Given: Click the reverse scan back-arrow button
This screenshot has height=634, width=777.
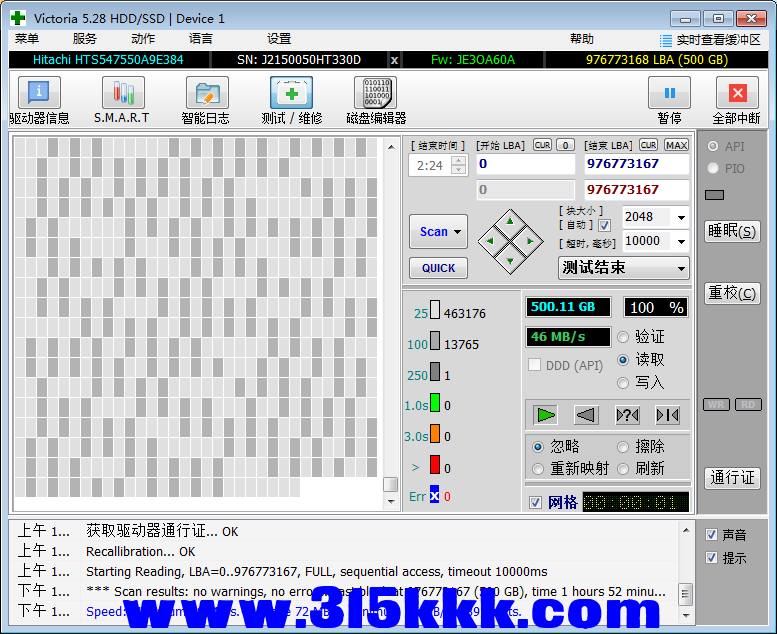Looking at the screenshot, I should point(586,415).
